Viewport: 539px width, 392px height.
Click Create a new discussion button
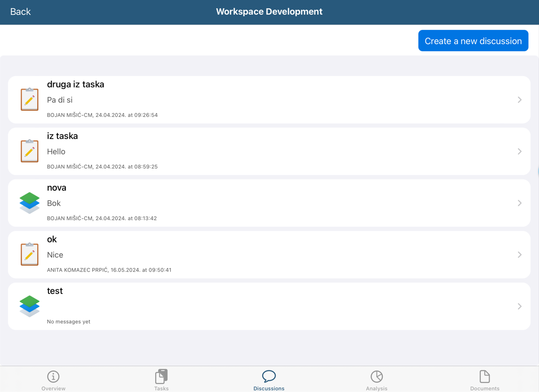473,41
